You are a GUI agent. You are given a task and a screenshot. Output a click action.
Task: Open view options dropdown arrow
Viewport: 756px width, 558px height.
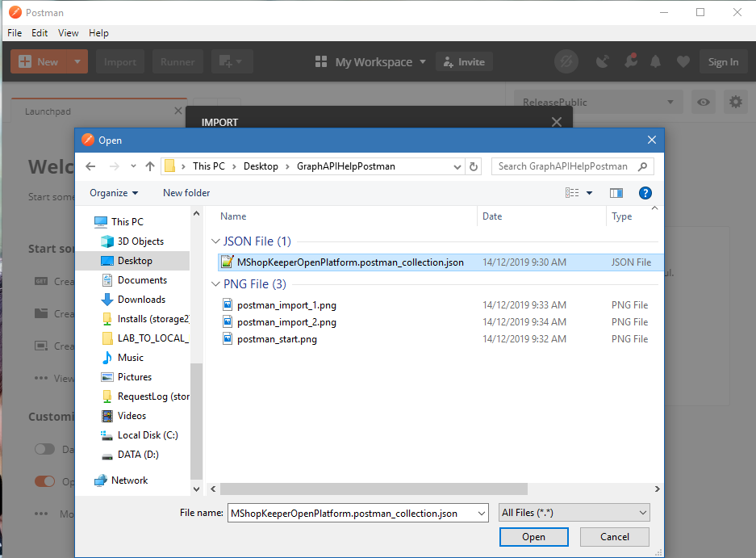click(x=589, y=193)
